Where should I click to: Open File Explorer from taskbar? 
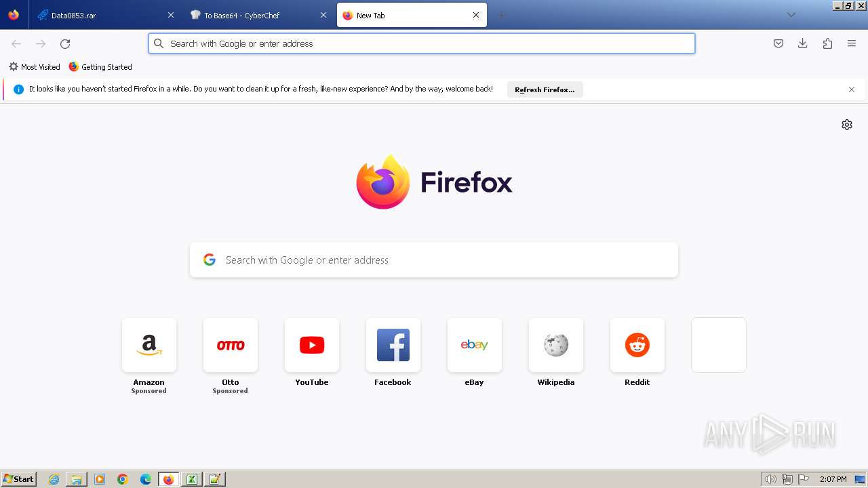tap(77, 479)
